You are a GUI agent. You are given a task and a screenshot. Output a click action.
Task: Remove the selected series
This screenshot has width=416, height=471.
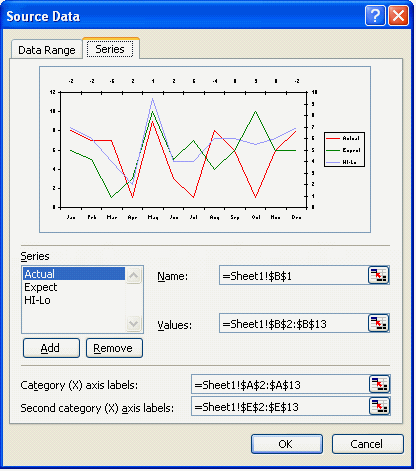pyautogui.click(x=114, y=348)
